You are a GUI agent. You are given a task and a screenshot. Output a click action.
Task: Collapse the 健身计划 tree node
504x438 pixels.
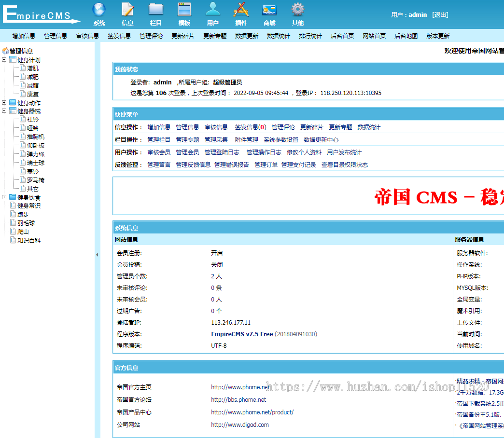tap(4, 59)
